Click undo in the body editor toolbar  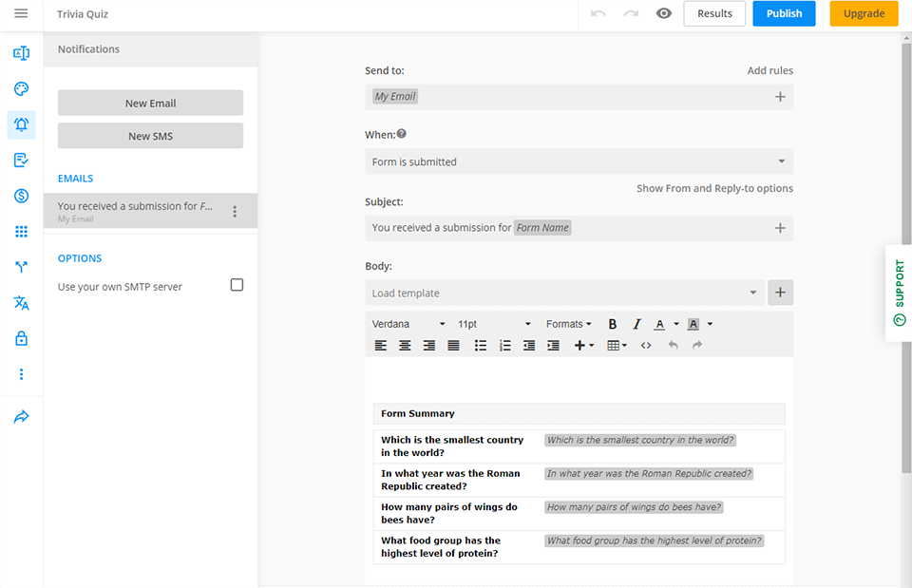pos(672,345)
